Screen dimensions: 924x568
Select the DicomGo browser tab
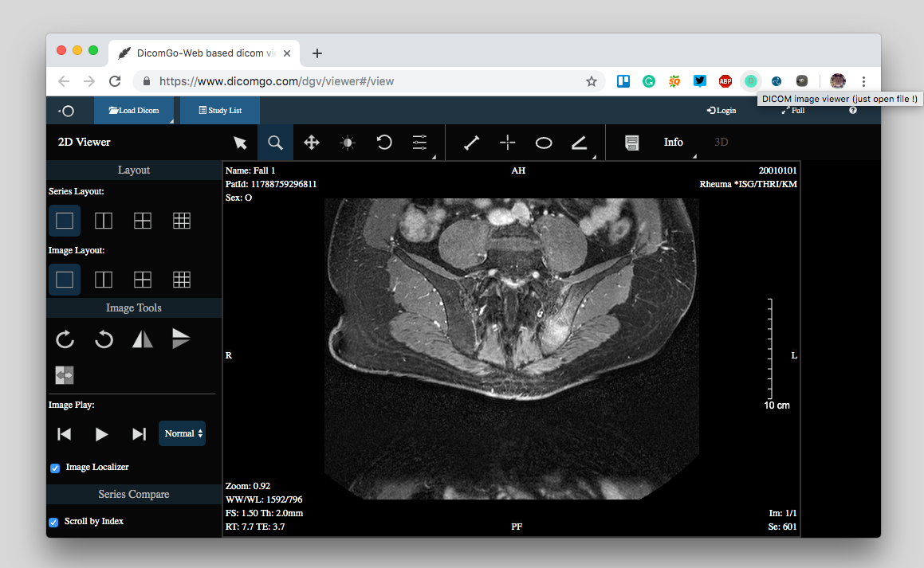pyautogui.click(x=204, y=53)
